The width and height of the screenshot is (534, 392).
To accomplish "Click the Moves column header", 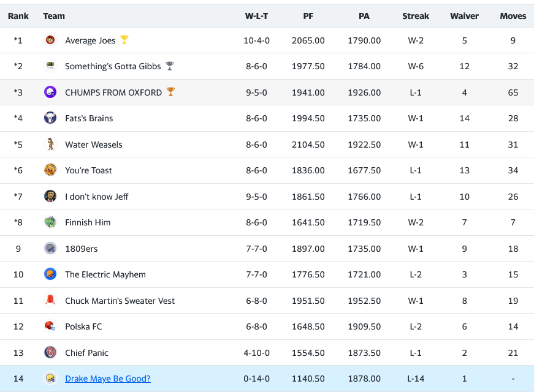I will (x=513, y=16).
